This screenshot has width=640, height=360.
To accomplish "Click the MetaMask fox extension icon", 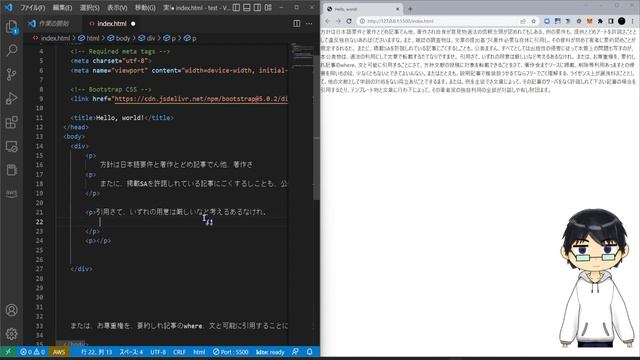I will coord(589,21).
